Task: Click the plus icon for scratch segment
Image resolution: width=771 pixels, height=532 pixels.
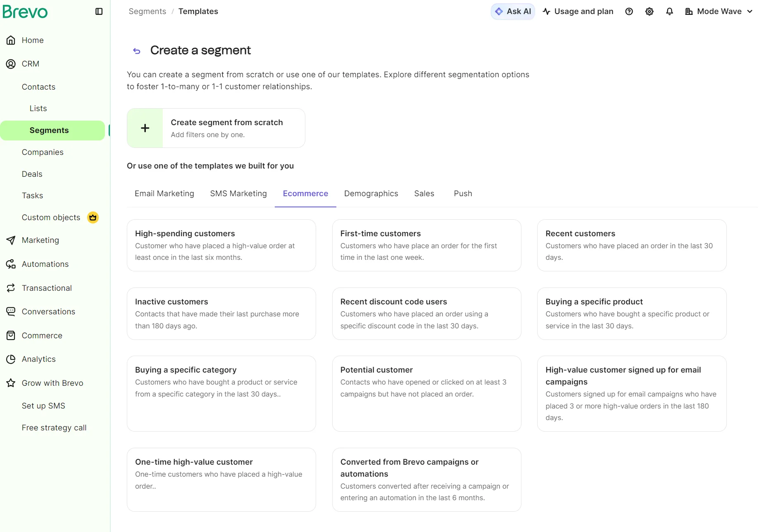Action: pos(145,128)
